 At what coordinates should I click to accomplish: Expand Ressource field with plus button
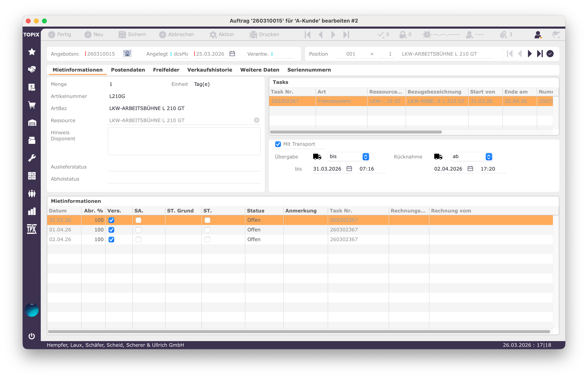coord(256,120)
